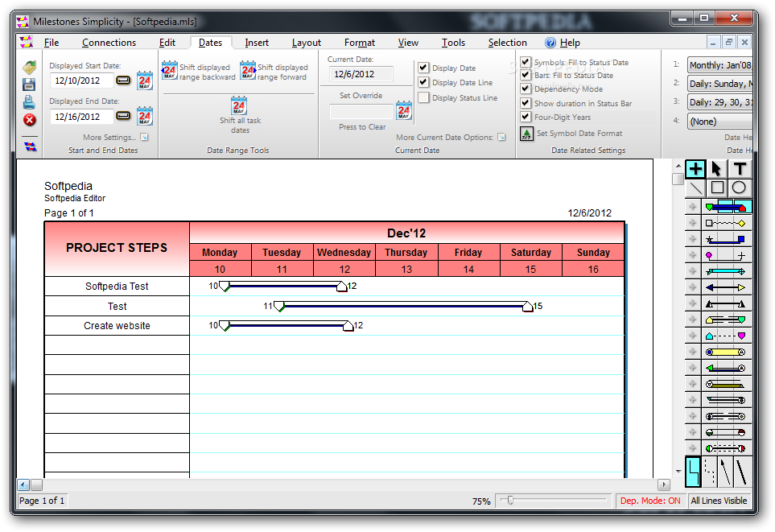Select the circle drawing tool
Screen dimensions: 775x532
point(739,188)
